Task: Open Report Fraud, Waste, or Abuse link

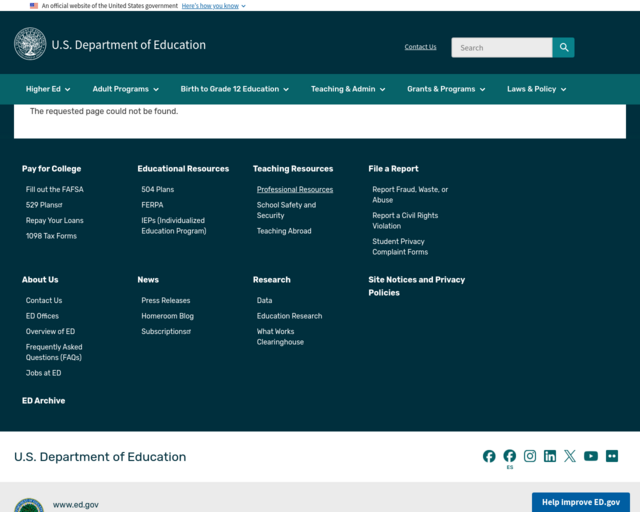Action: pos(410,195)
